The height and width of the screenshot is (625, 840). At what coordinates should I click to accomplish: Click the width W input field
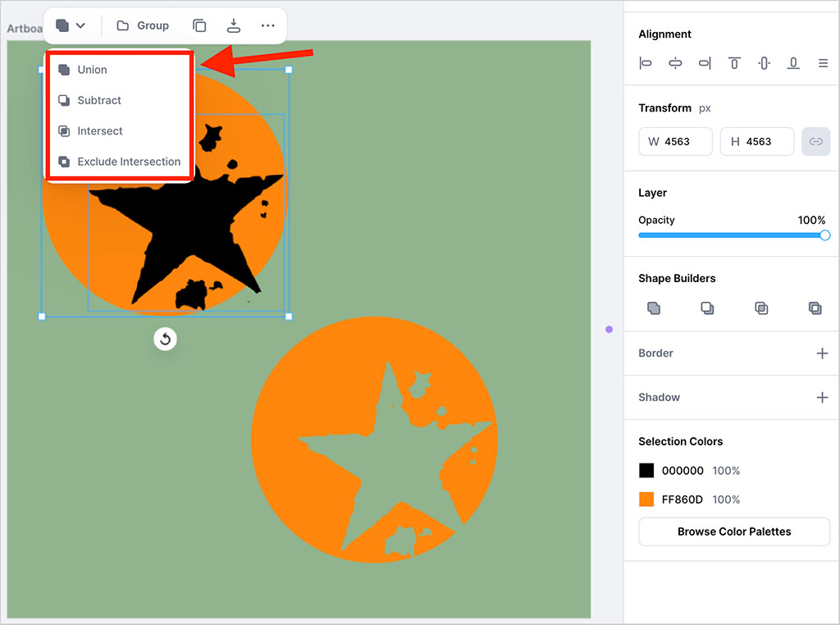tap(676, 141)
